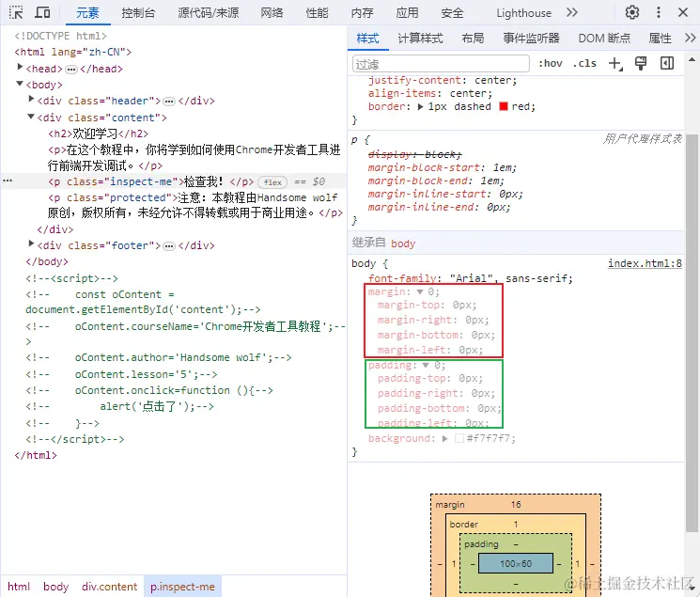The image size is (700, 597).
Task: Open the 源代码/来源 tab
Action: [209, 13]
